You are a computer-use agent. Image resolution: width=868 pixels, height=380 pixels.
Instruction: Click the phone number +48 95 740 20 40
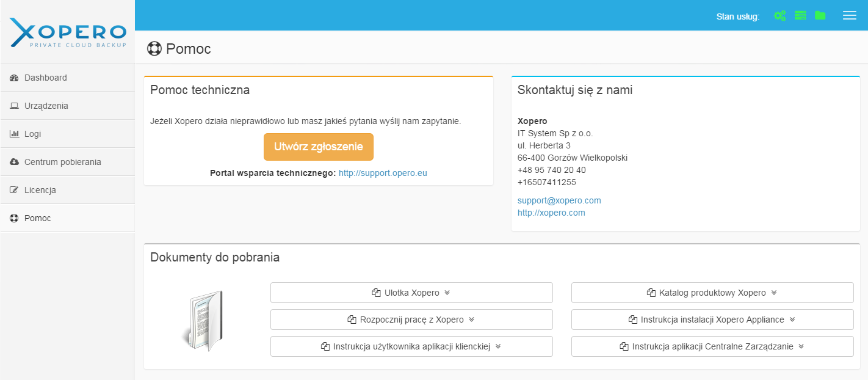[x=552, y=170]
